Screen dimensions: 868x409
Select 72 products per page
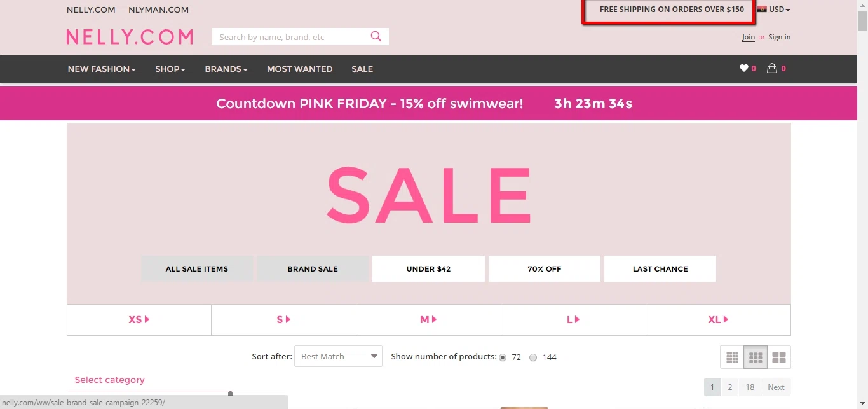click(x=503, y=357)
